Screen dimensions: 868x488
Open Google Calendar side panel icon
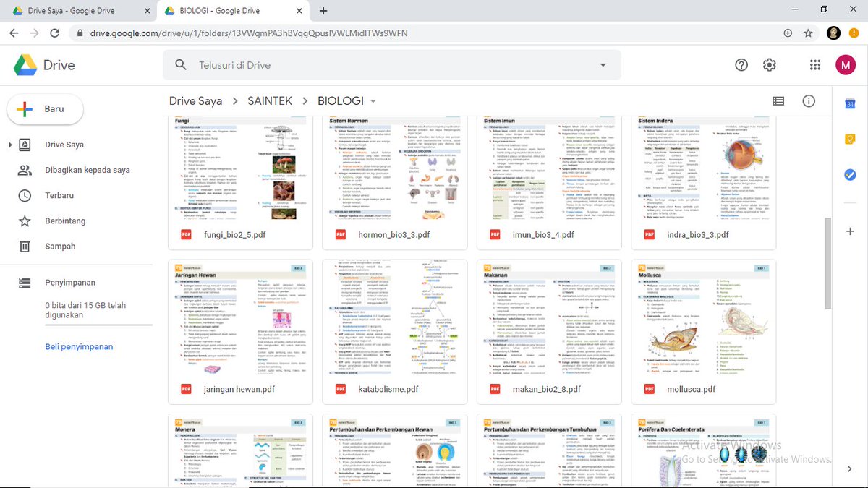click(851, 103)
